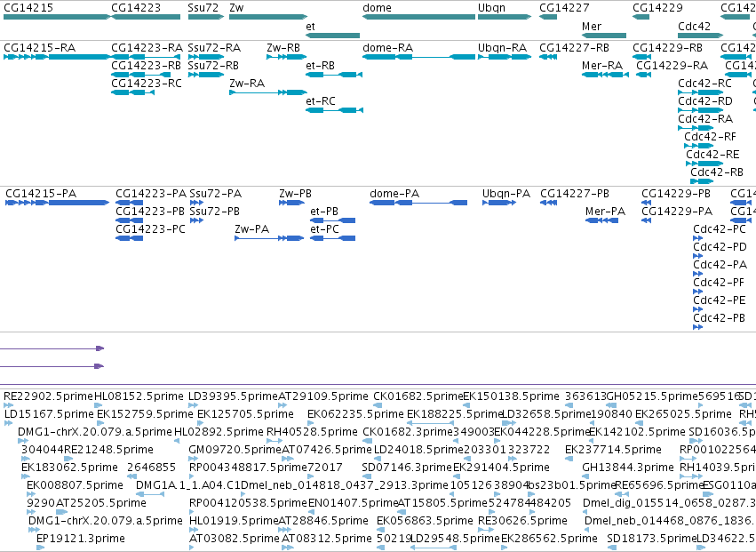Image resolution: width=756 pixels, height=552 pixels.
Task: Select transcript CG14223-RB
Action: 140,75
